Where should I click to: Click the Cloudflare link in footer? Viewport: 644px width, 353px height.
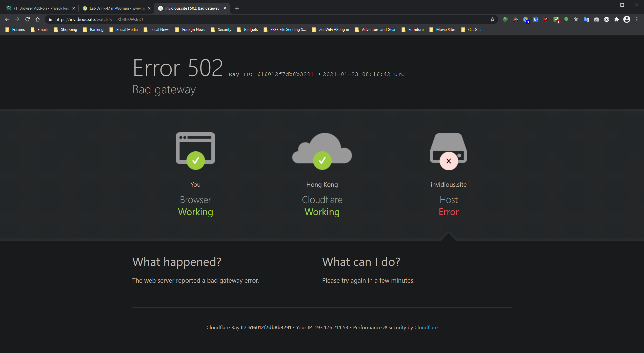(x=426, y=327)
